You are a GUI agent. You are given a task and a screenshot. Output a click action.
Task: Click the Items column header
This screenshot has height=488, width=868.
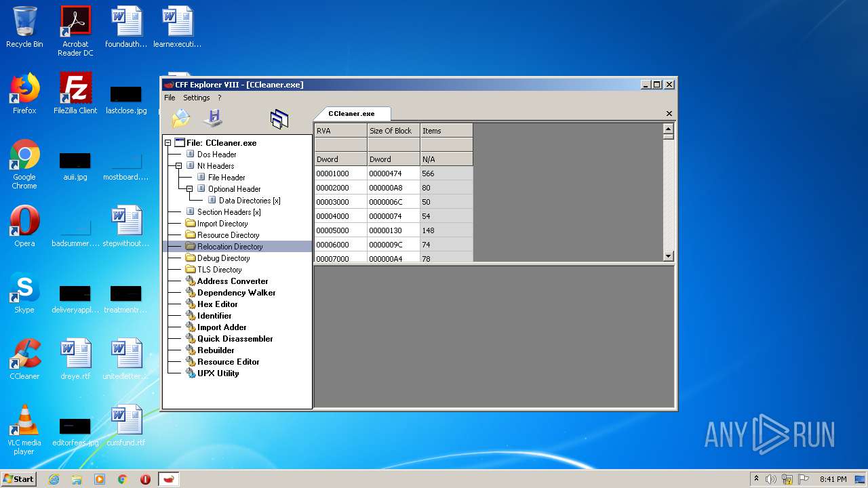click(446, 131)
